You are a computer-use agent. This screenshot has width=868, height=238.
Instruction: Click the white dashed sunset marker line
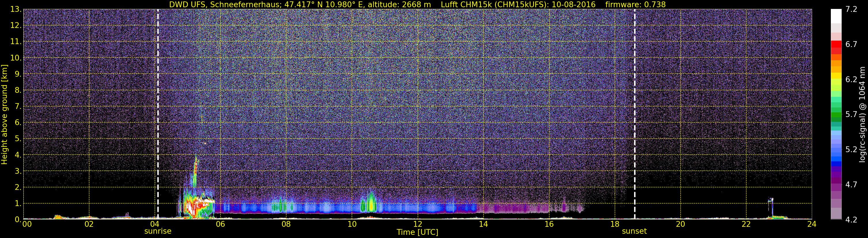[x=634, y=114]
